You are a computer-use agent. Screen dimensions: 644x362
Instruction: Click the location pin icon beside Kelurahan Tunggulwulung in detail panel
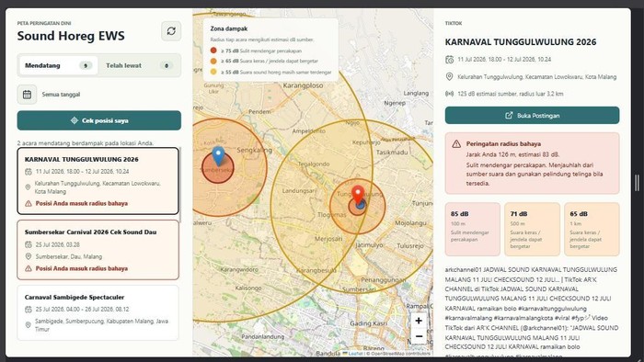[449, 76]
